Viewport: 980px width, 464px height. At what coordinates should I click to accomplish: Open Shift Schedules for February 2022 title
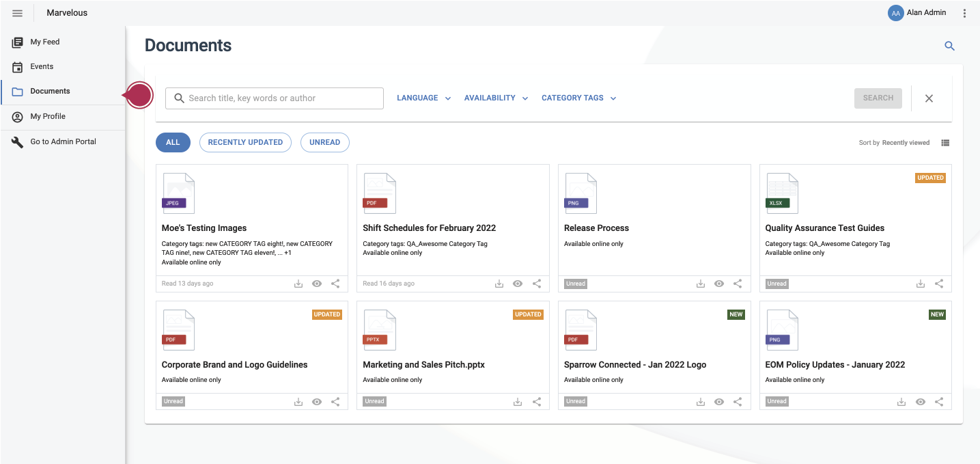click(430, 228)
